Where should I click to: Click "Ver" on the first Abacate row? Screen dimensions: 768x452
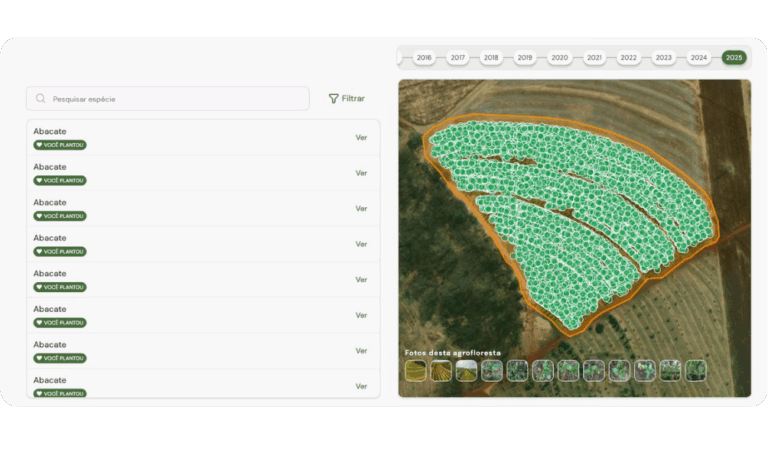point(361,138)
